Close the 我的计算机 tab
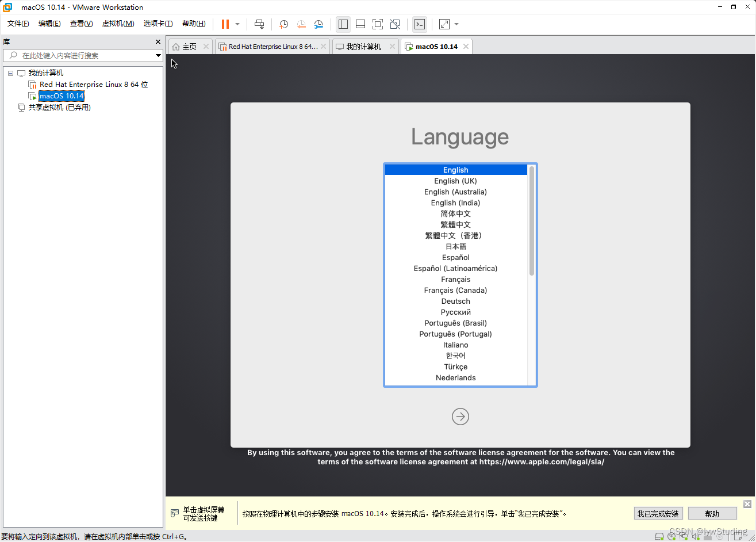The image size is (756, 542). coord(393,47)
